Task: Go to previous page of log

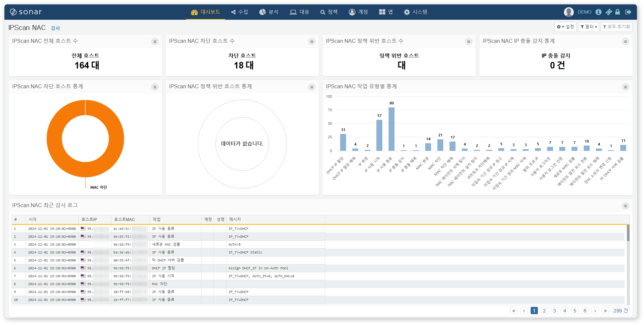Action: pos(524,311)
